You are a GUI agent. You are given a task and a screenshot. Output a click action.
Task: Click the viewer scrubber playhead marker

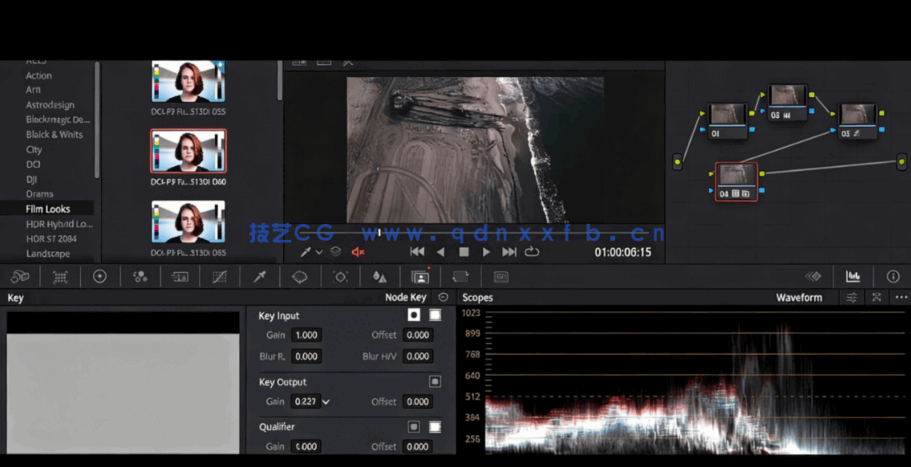coord(379,232)
